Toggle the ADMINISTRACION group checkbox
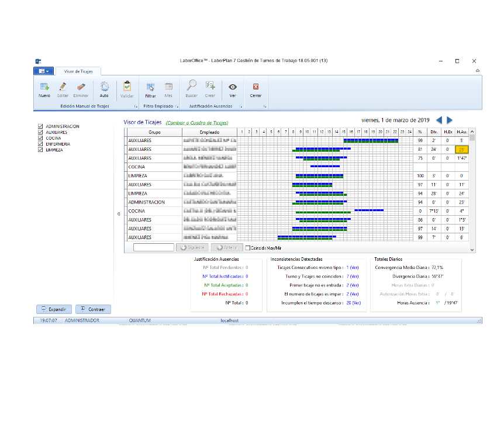 pyautogui.click(x=40, y=126)
